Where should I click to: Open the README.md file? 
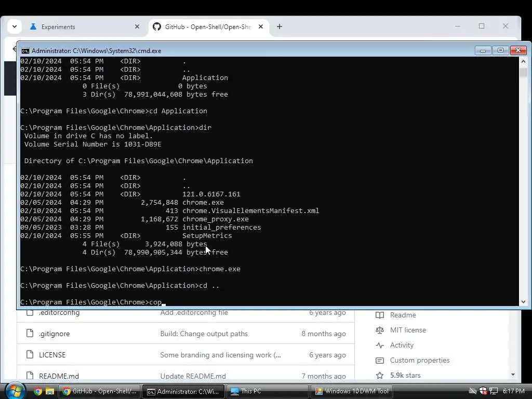click(59, 376)
